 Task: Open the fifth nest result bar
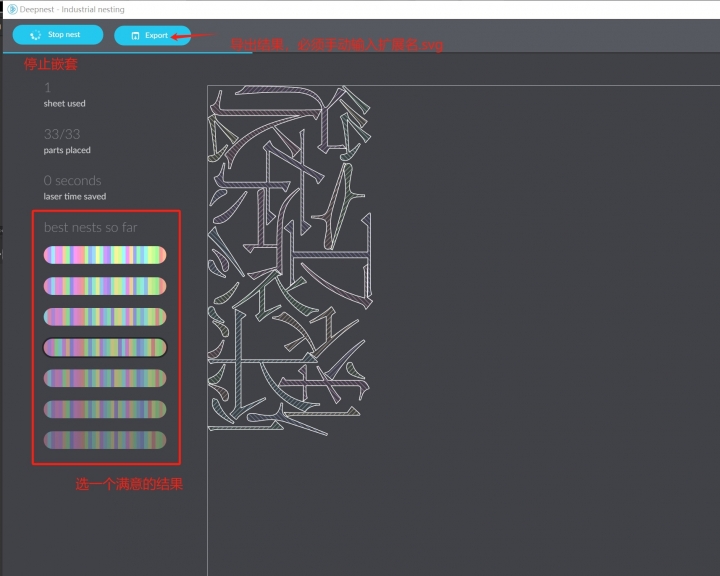pos(104,378)
